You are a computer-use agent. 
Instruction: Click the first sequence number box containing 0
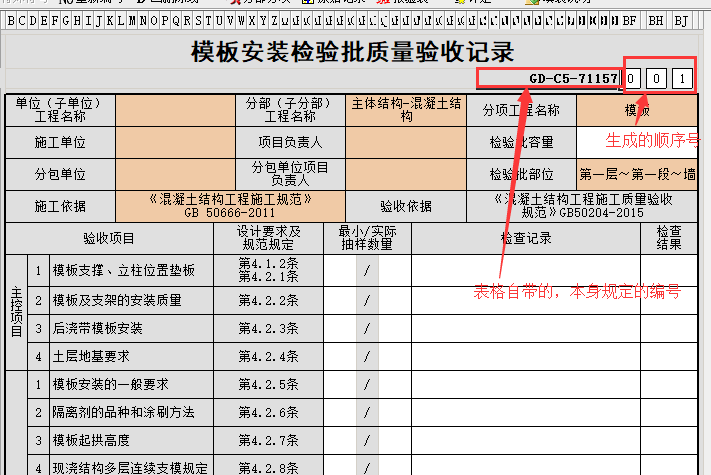634,78
